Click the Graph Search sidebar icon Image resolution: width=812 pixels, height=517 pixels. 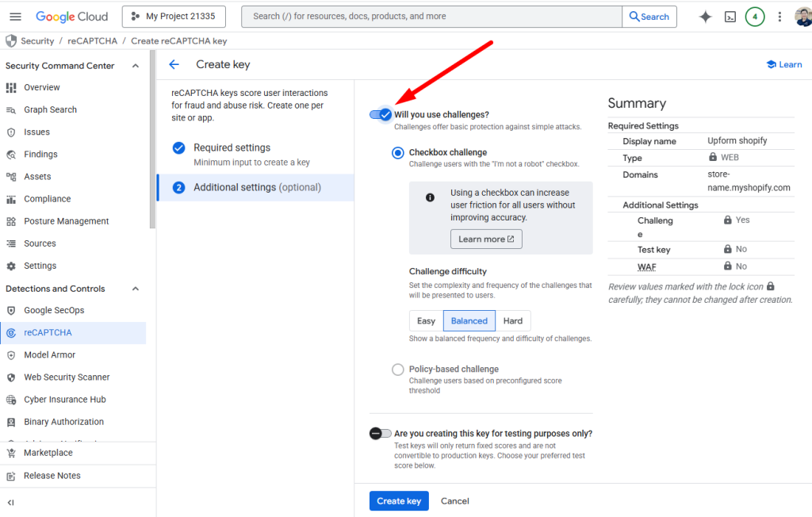(11, 110)
